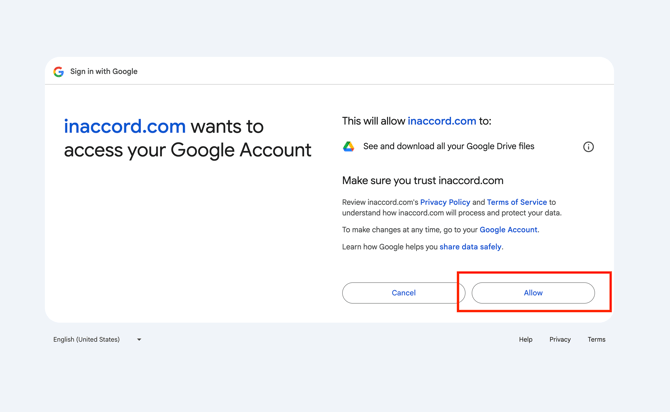Image resolution: width=670 pixels, height=412 pixels.
Task: Click the "Sign in with Google" header text
Action: click(104, 72)
